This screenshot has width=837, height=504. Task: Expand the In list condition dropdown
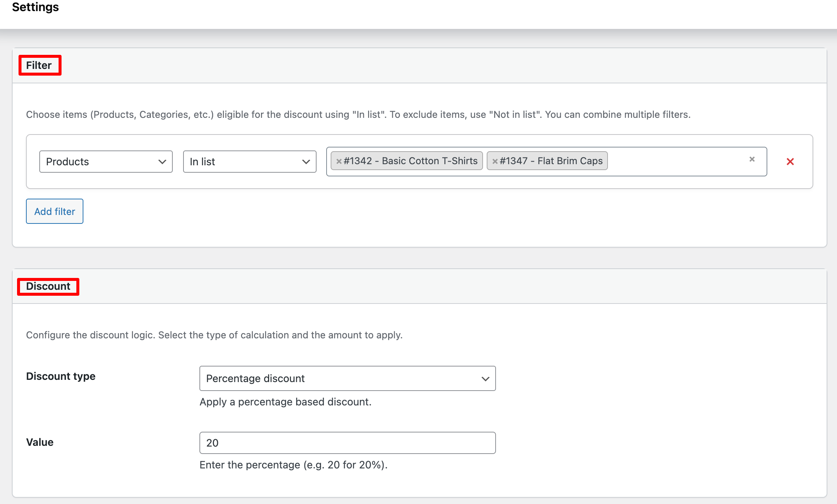249,162
